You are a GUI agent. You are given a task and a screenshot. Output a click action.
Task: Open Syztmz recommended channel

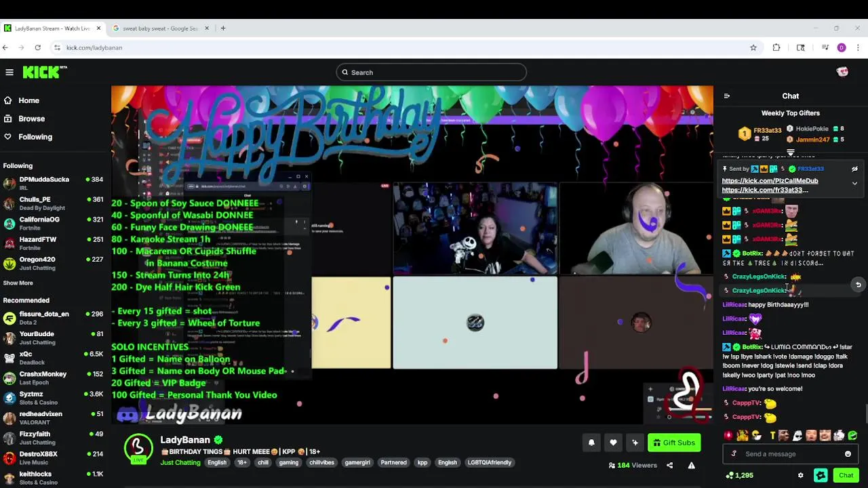[x=53, y=398]
